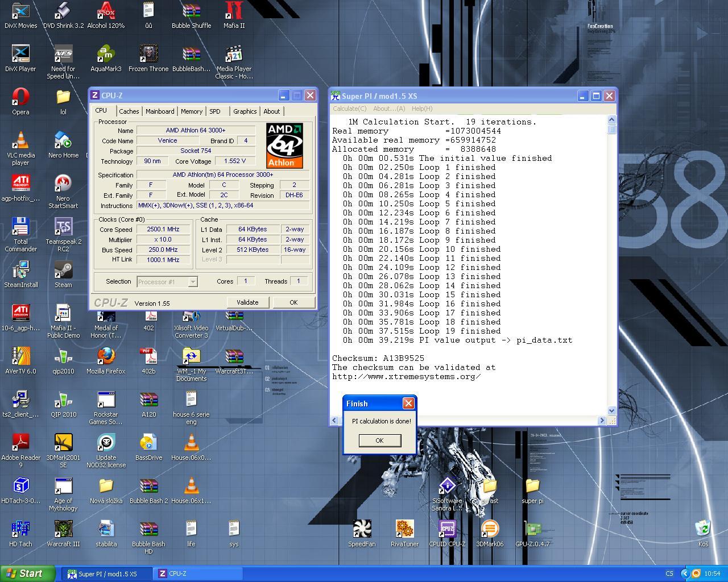Open RivaTuner desktop shortcut
728x582 pixels.
(x=404, y=534)
